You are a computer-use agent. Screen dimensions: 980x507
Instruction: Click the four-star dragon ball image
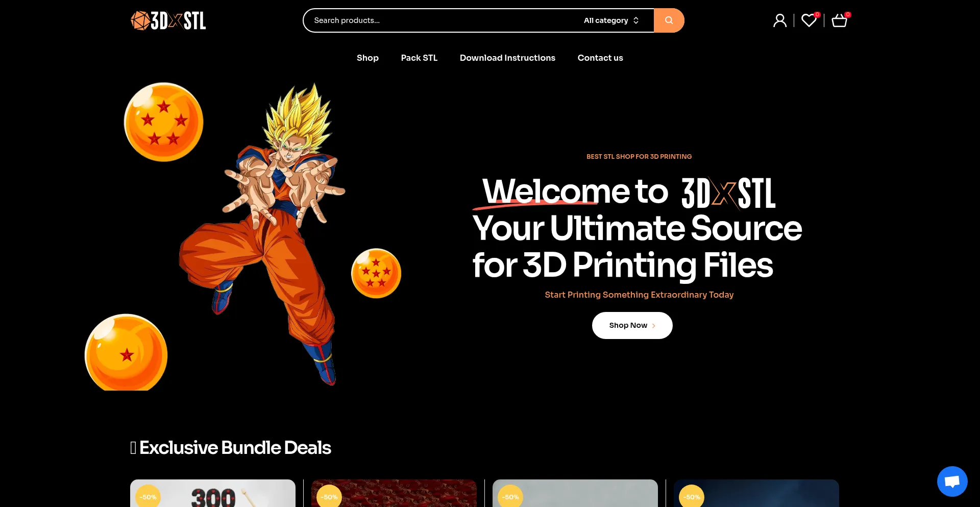click(163, 122)
